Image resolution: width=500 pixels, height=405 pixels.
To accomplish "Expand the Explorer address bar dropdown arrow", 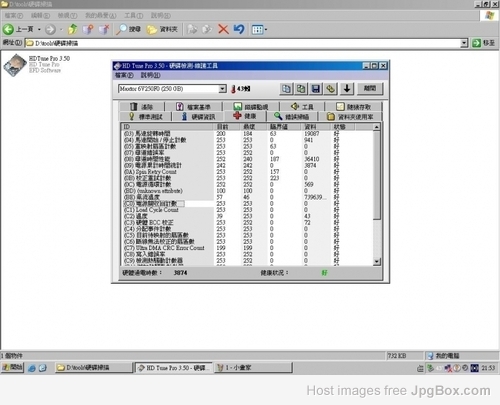I will click(464, 43).
